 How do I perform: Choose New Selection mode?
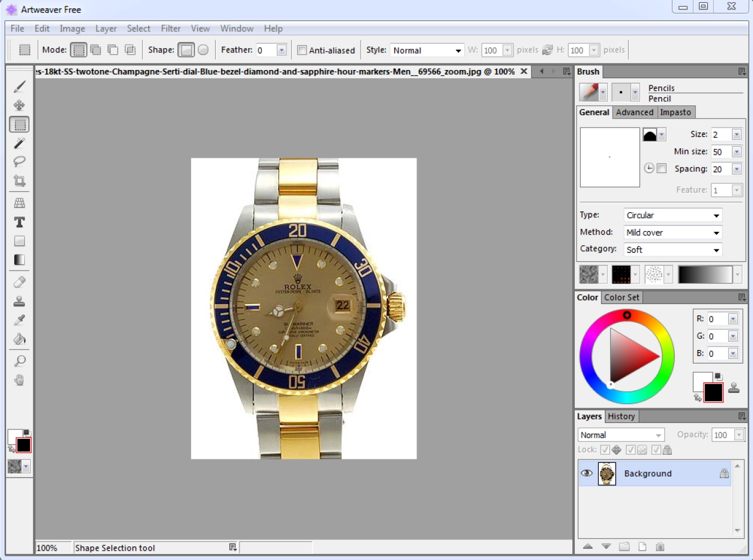coord(78,50)
